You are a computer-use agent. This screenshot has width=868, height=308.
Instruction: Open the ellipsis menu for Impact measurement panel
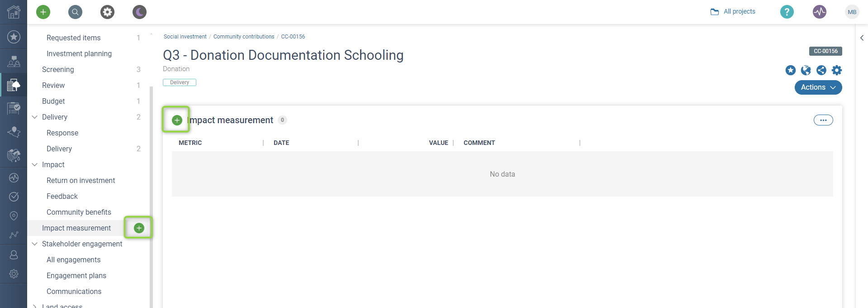823,120
